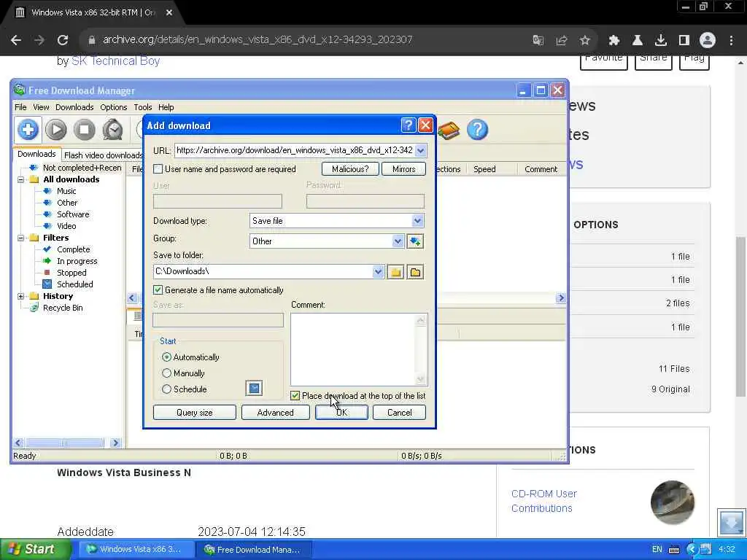
Task: Switch to Windows Vista taskbar item
Action: click(136, 550)
